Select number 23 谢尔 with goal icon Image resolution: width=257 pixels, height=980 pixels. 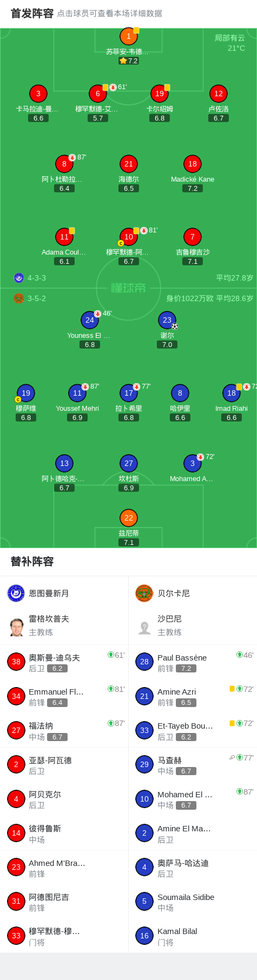tap(167, 320)
